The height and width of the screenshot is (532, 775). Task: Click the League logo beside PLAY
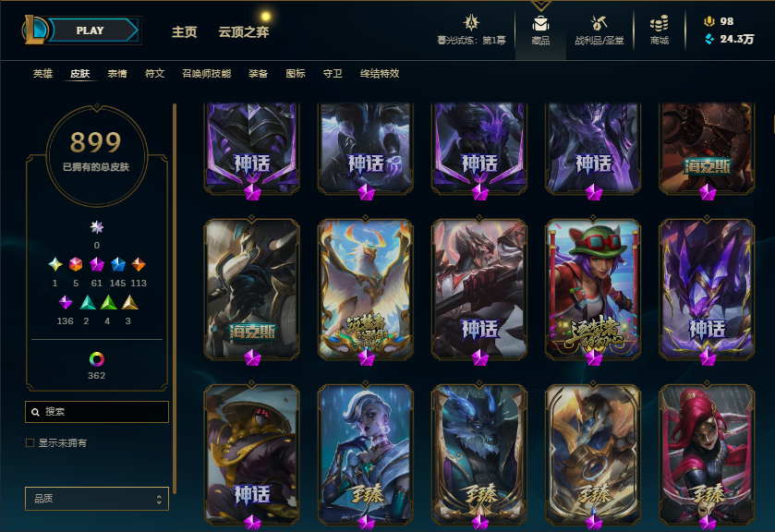[34, 30]
